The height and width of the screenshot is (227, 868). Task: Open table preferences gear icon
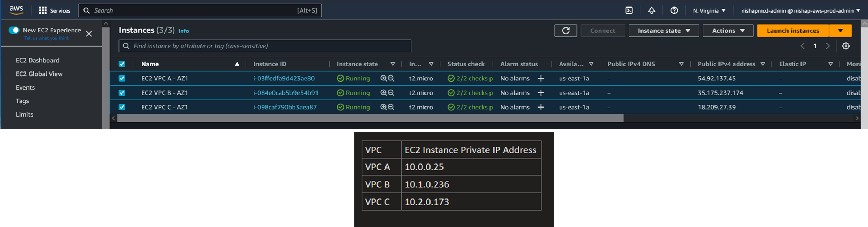pyautogui.click(x=846, y=46)
